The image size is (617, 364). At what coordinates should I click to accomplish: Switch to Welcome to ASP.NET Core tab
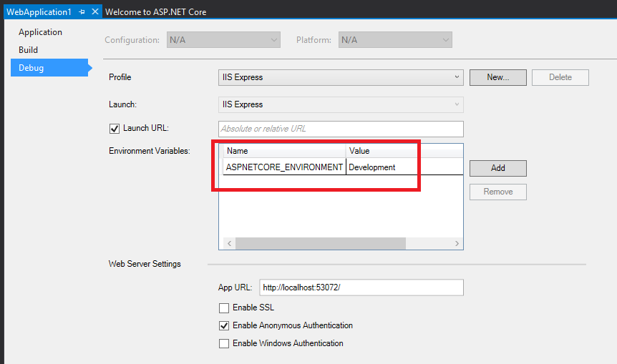(x=160, y=12)
